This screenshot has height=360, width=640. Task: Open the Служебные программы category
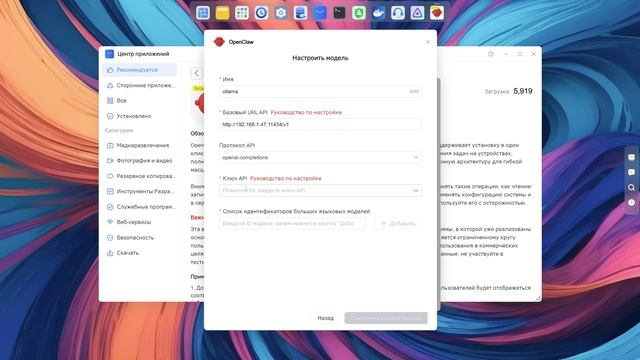(x=140, y=207)
